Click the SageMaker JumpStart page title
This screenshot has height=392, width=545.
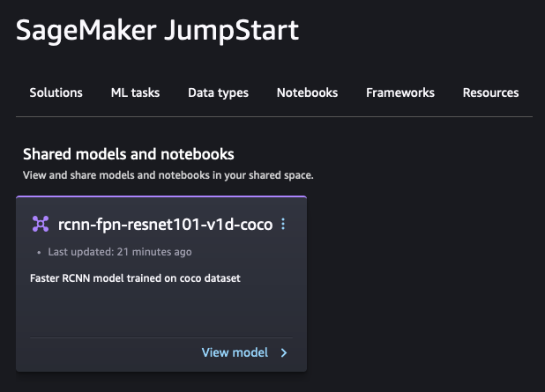[x=158, y=31]
